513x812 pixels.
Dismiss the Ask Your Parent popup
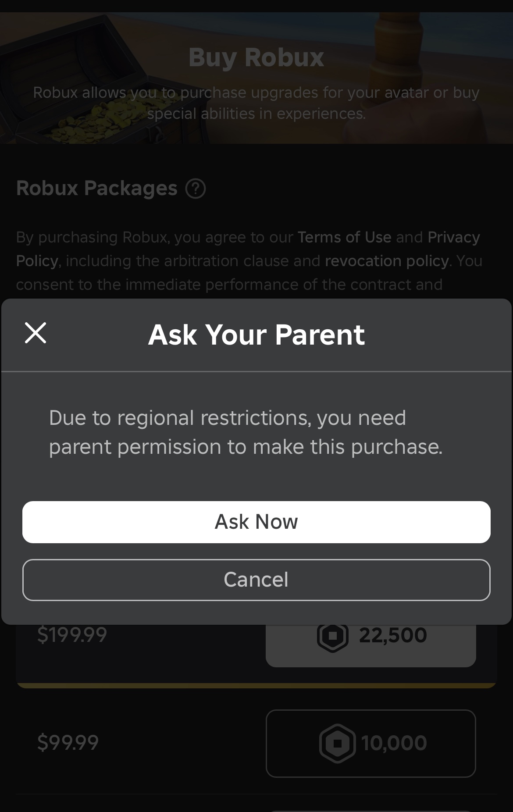point(256,580)
